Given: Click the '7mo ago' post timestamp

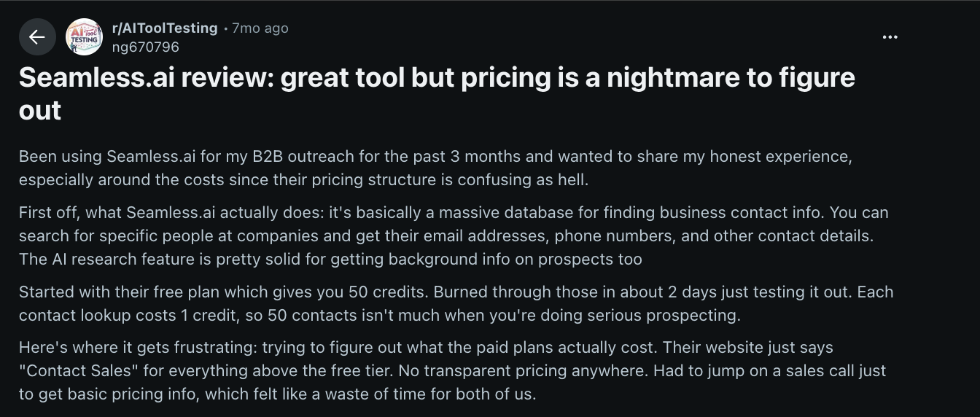Looking at the screenshot, I should coord(260,28).
